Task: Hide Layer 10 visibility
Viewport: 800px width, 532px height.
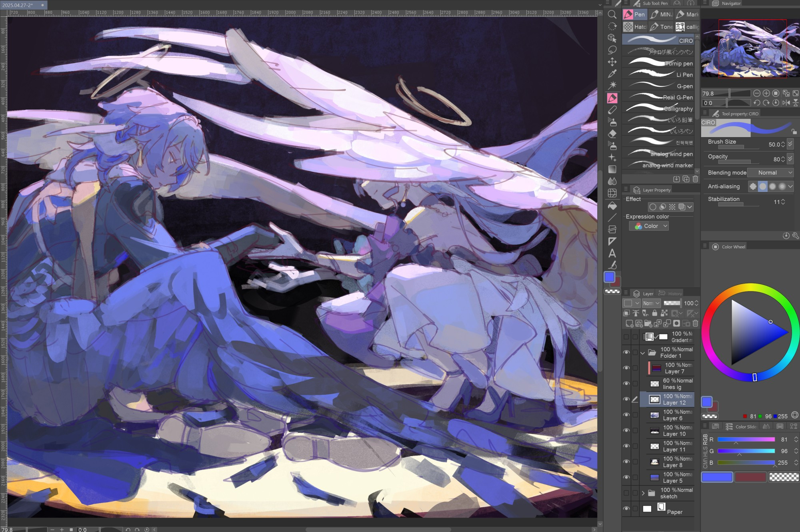Action: click(626, 430)
